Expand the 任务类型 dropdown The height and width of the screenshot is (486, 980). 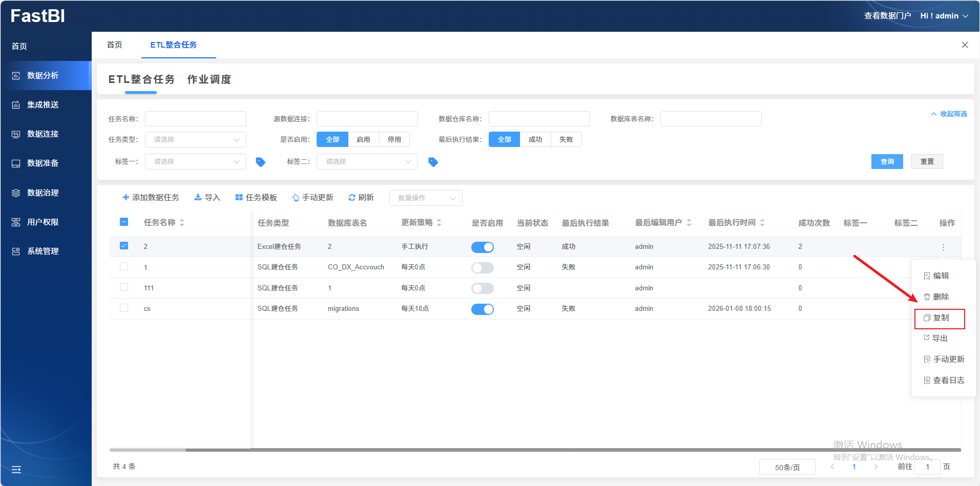tap(195, 140)
